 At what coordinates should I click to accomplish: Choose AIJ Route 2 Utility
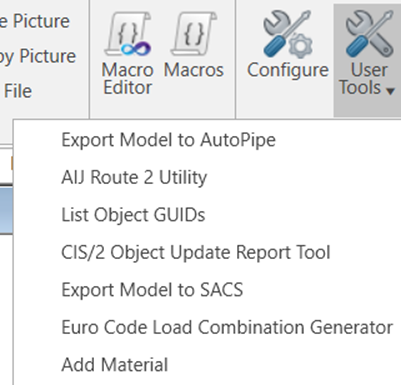[x=134, y=177]
